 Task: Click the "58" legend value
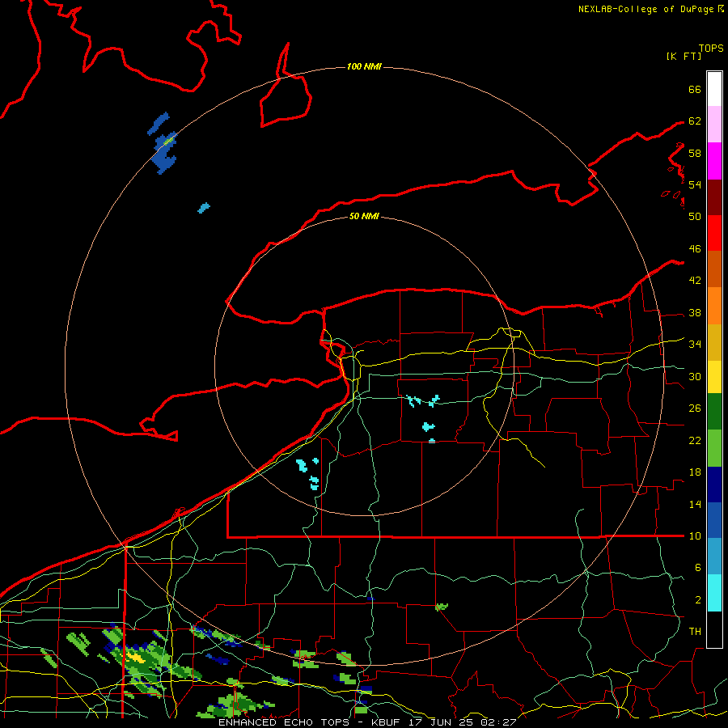click(695, 153)
